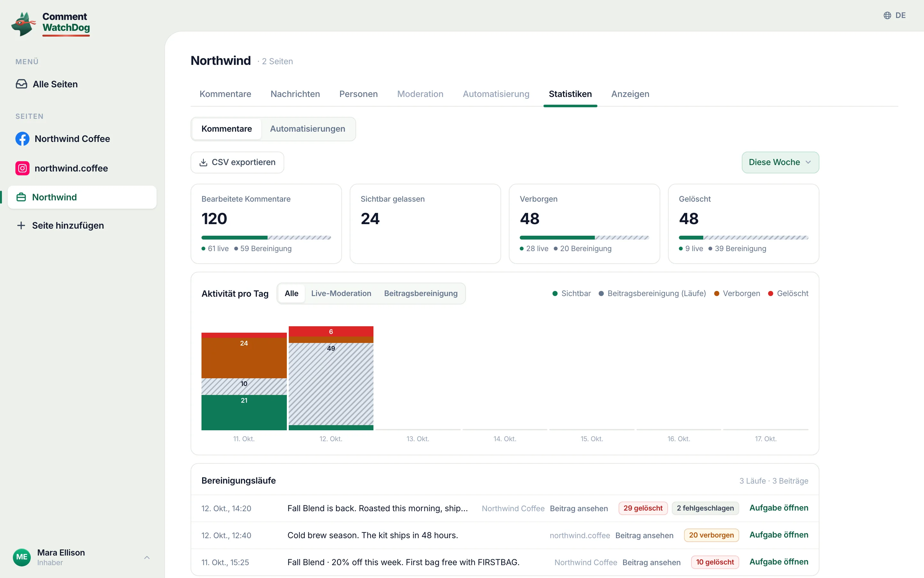Click the plus icon for Seite hinzufügen

(21, 225)
